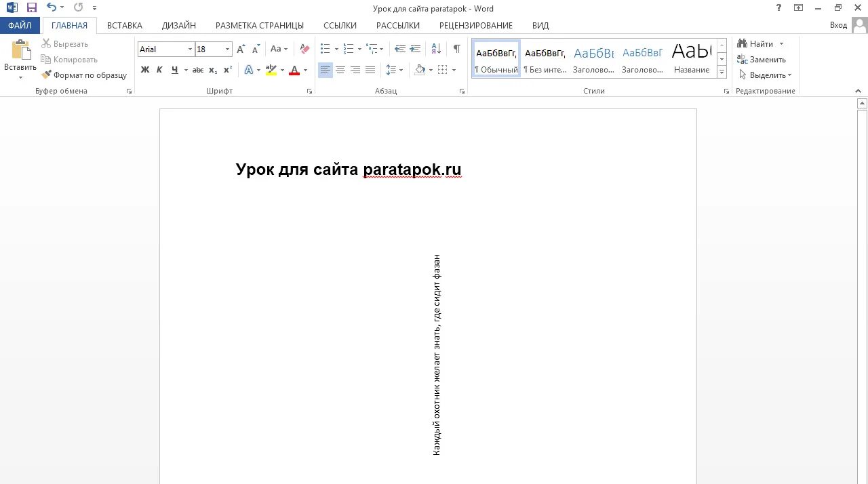Apply strikethrough formatting
This screenshot has height=484, width=868.
pos(197,70)
